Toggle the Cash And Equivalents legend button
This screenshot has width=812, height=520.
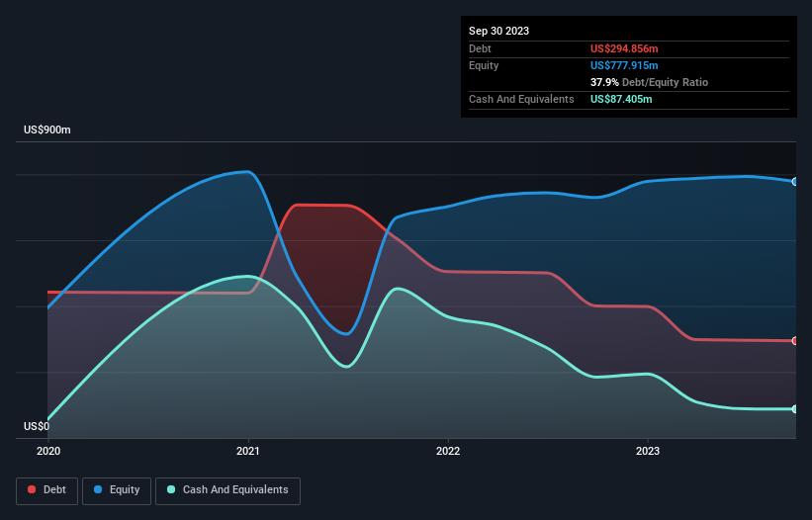click(227, 490)
